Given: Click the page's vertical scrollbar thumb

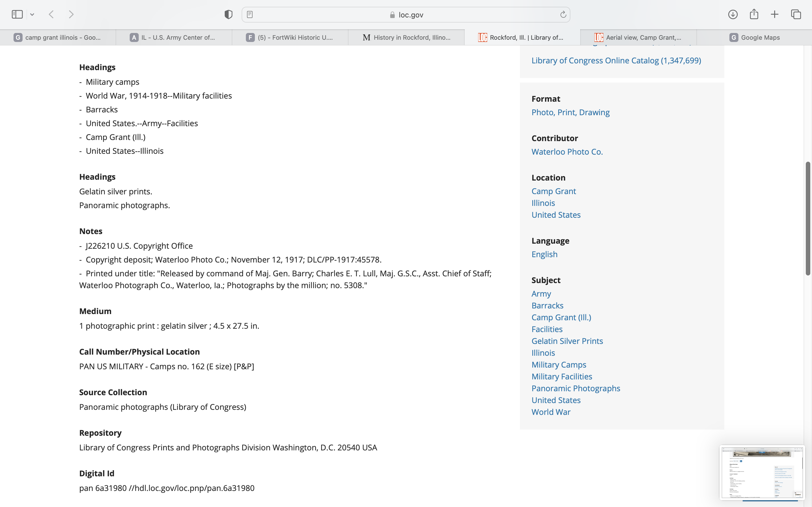Looking at the screenshot, I should (808, 218).
